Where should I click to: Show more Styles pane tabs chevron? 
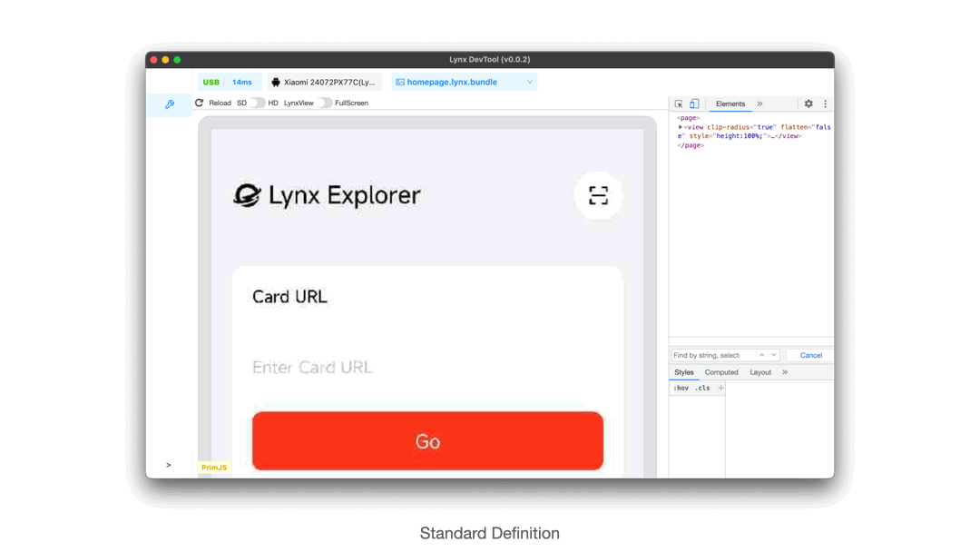click(785, 372)
